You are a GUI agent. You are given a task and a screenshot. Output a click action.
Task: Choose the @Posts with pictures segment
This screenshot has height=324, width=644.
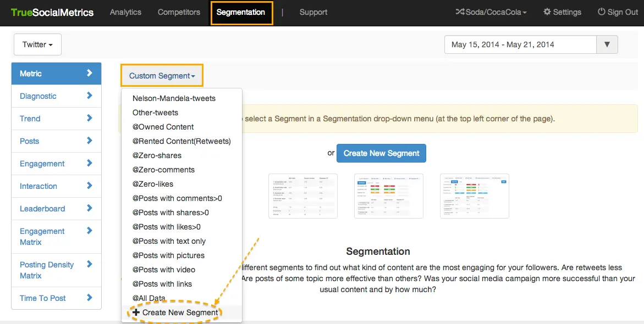[x=168, y=255]
